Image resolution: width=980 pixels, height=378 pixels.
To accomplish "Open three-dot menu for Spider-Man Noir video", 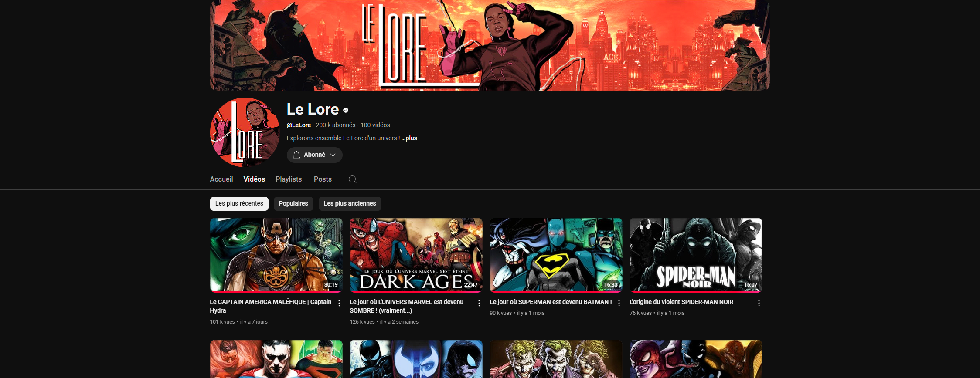I will (x=759, y=303).
